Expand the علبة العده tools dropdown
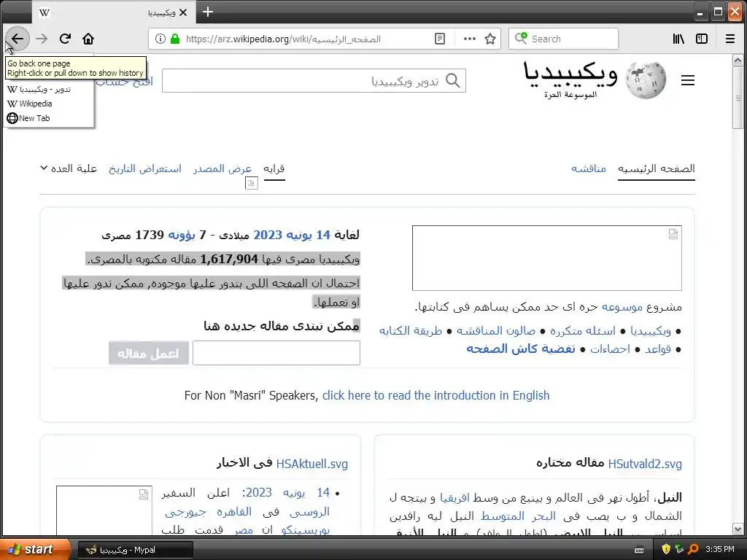Image resolution: width=747 pixels, height=560 pixels. pos(68,168)
